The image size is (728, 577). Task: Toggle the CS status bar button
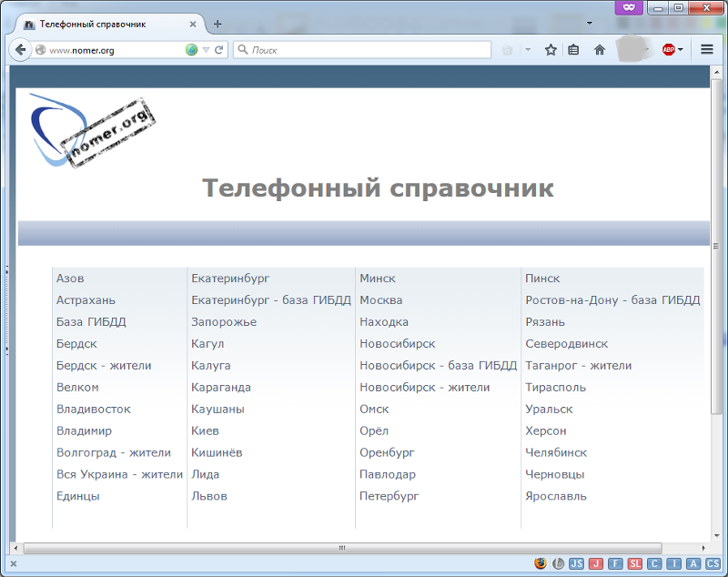(x=713, y=563)
